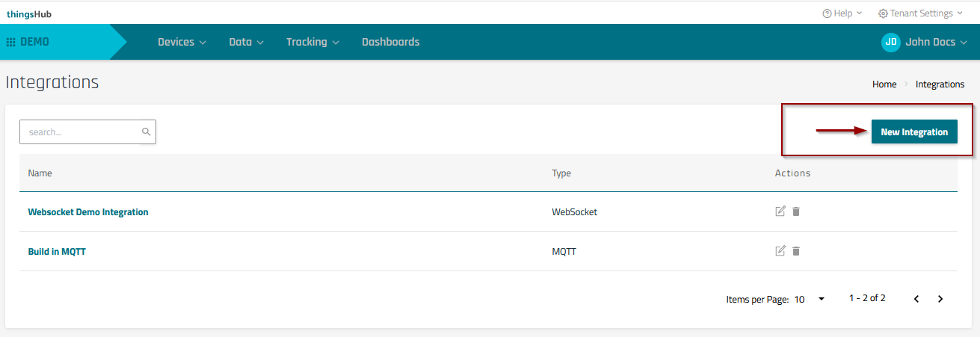980x337 pixels.
Task: Click delete trash icon for Websocket Demo Integration
Action: pos(796,211)
